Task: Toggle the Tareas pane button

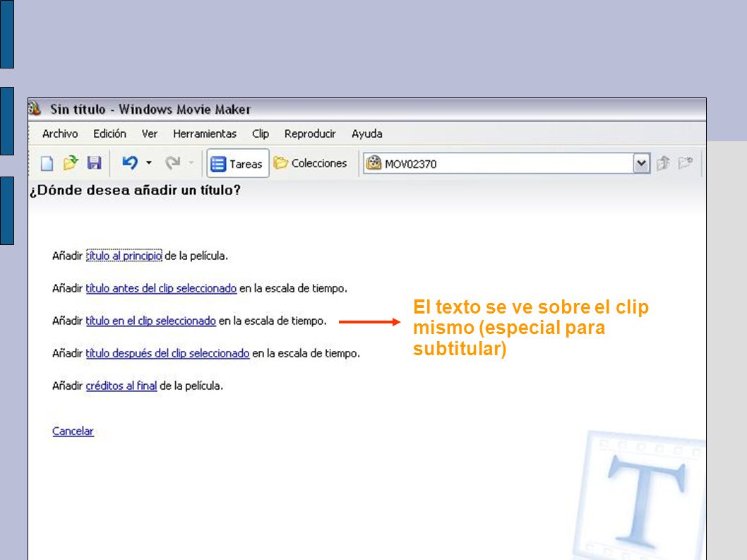Action: (237, 163)
